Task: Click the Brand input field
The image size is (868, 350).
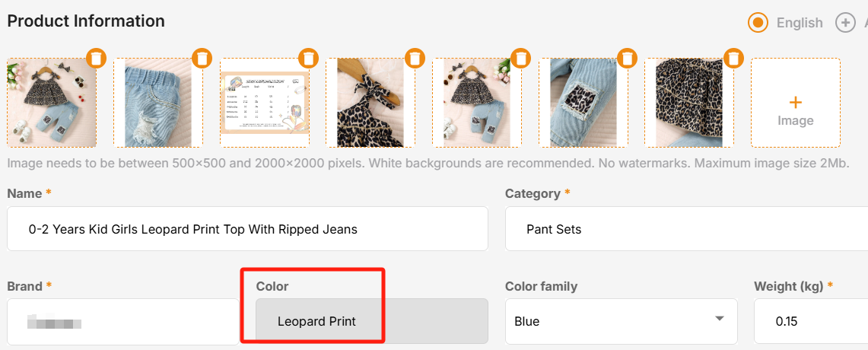Action: click(122, 321)
